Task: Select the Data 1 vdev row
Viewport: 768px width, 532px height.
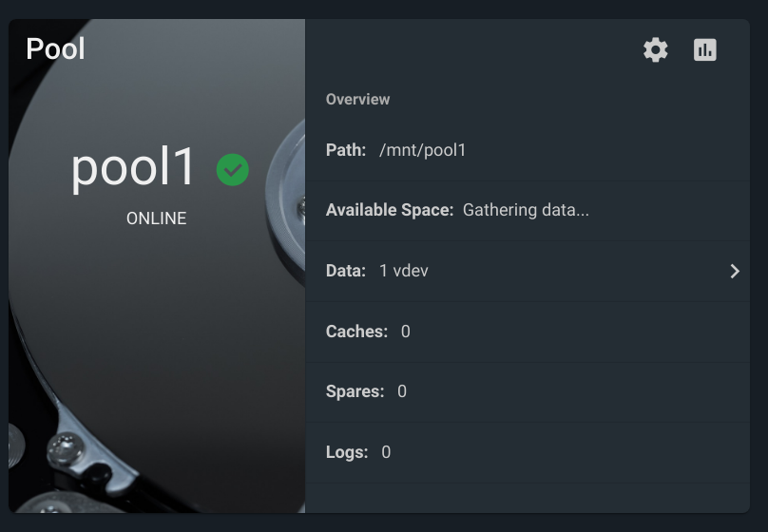Action: click(528, 271)
